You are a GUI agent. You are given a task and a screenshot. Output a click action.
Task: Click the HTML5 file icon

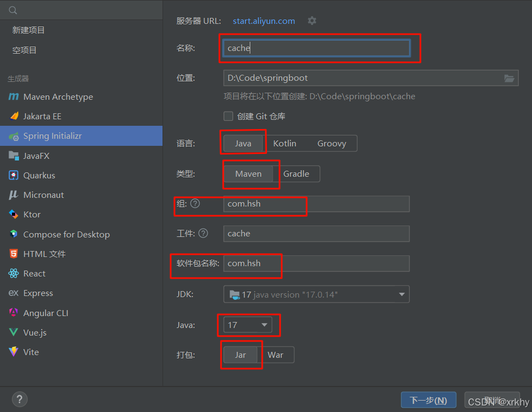[x=14, y=254]
